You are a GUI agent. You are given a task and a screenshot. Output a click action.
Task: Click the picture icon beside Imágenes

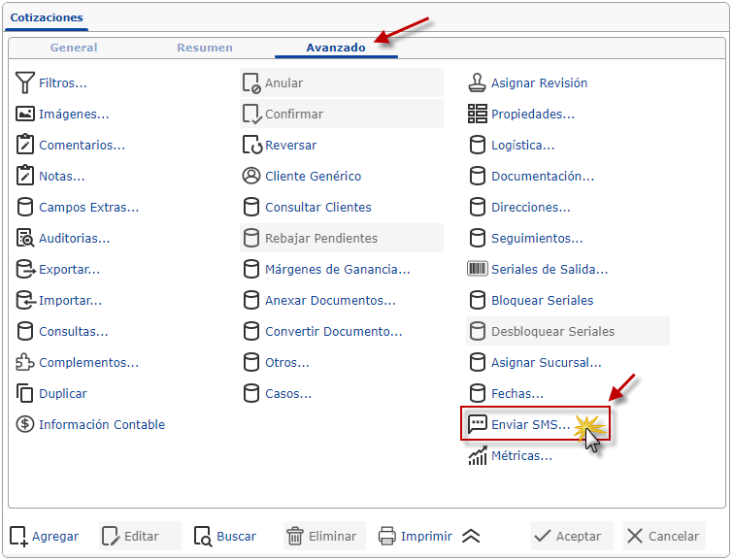click(25, 114)
